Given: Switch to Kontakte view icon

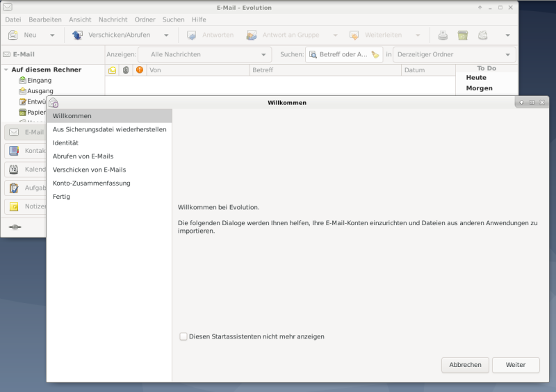Looking at the screenshot, I should click(x=14, y=150).
